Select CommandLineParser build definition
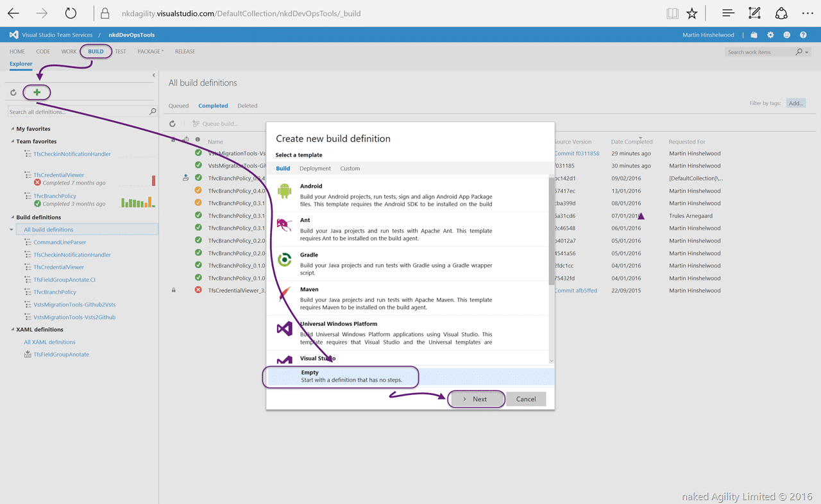Image resolution: width=821 pixels, height=504 pixels. click(60, 242)
